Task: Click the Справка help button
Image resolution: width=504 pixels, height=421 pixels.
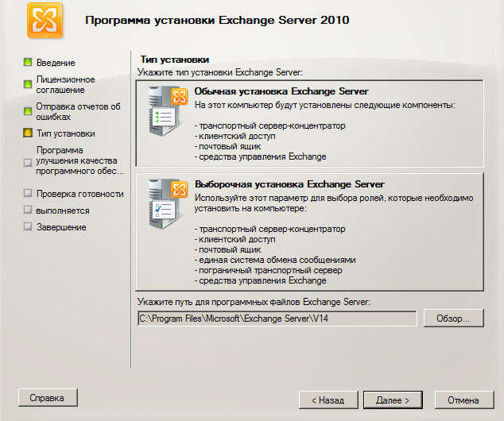Action: pyautogui.click(x=48, y=398)
